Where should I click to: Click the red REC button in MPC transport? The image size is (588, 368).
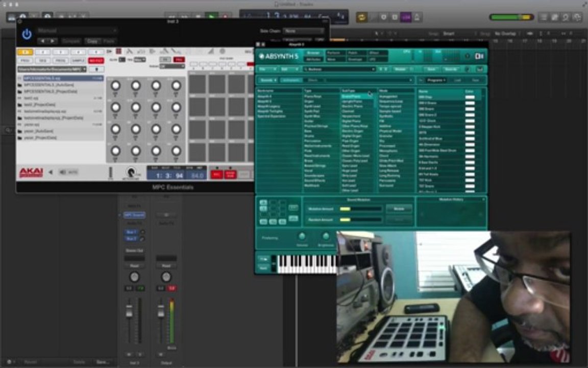pyautogui.click(x=216, y=175)
